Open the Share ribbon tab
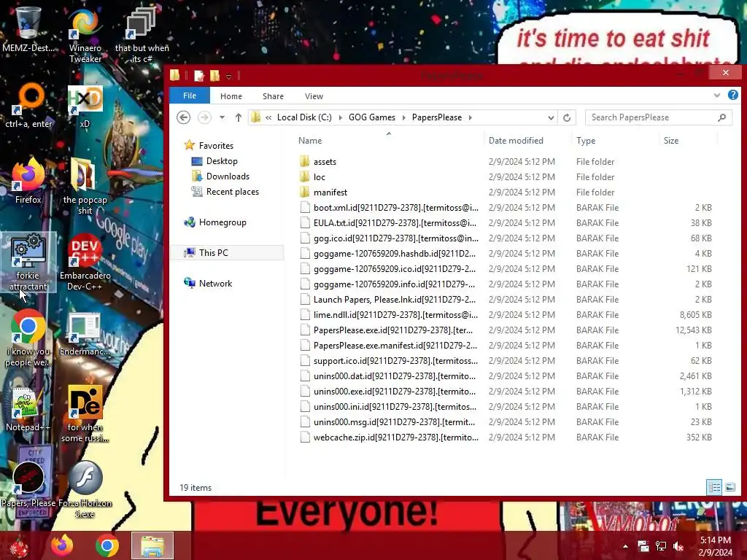 pyautogui.click(x=273, y=96)
